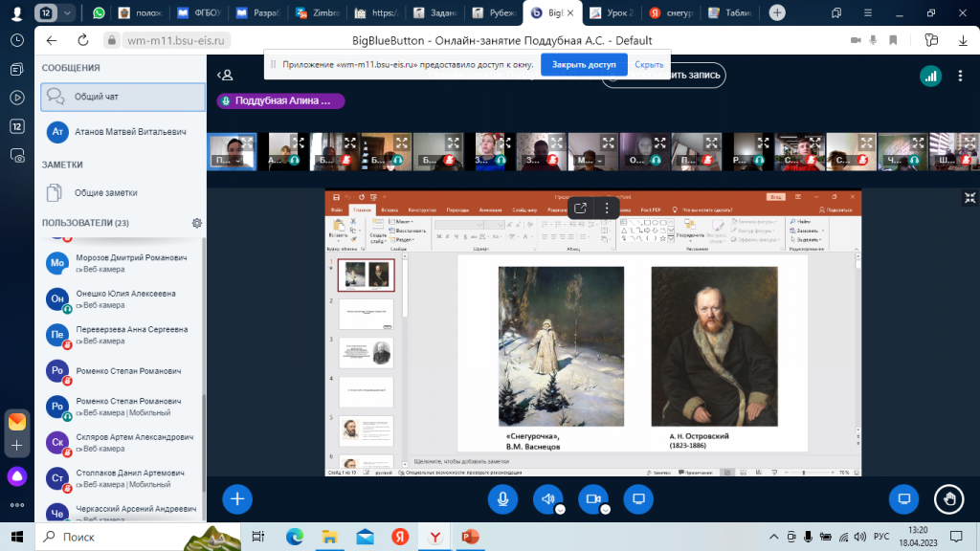Open Общий чат public chat
Viewport: 980px width, 551px height.
point(123,97)
